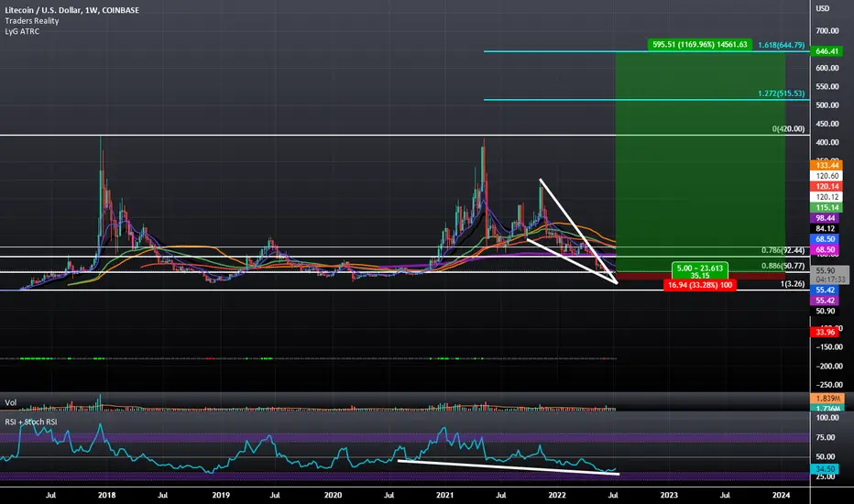This screenshot has width=854, height=504.
Task: Select the green long-position profit zone
Action: coord(700,161)
